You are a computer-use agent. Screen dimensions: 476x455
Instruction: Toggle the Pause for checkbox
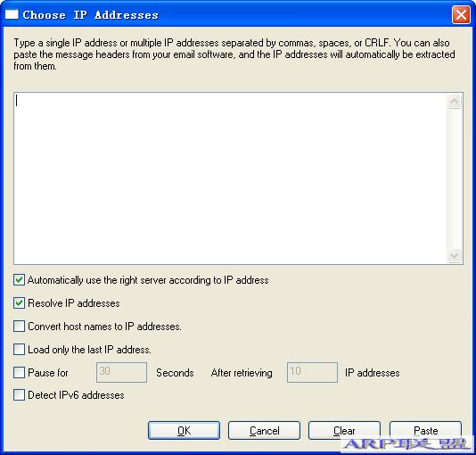pyautogui.click(x=19, y=372)
